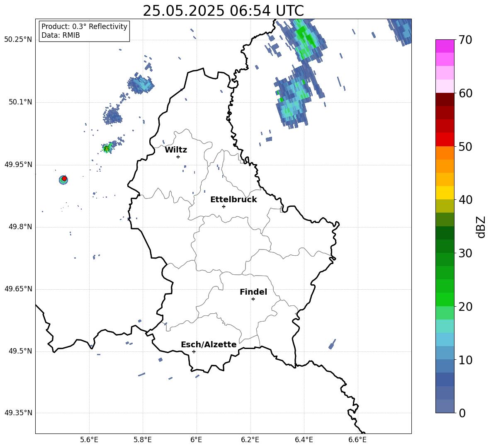Click the 50.1°N latitude label
This screenshot has height=448, width=491.
(20, 102)
